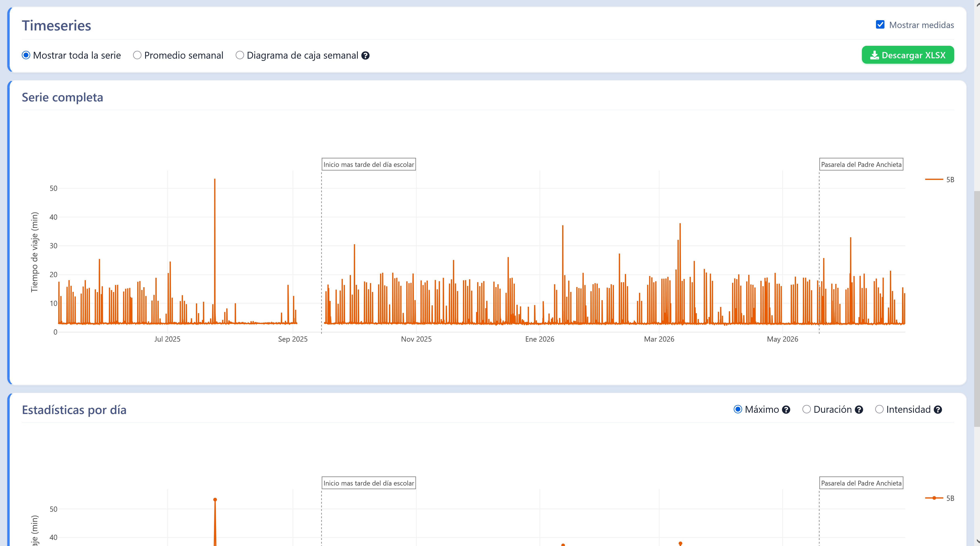Click Pasarela del Padre Anchieta label in Estadísticas chart
This screenshot has height=546, width=980.
point(861,483)
